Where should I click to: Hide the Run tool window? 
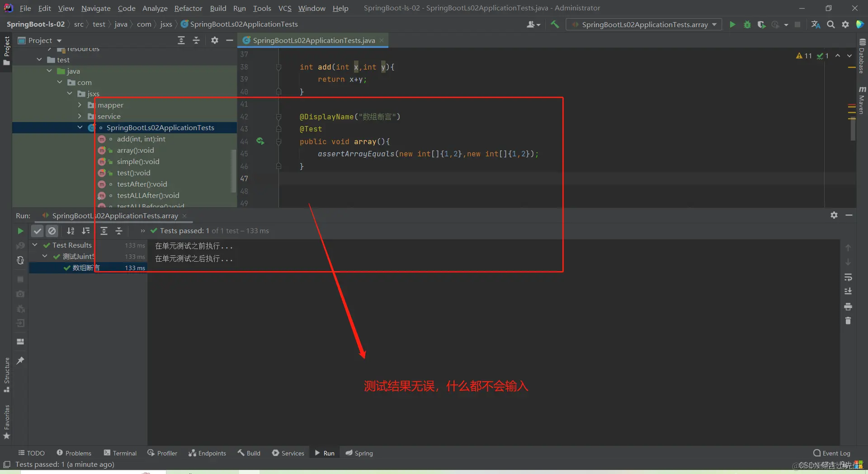849,216
